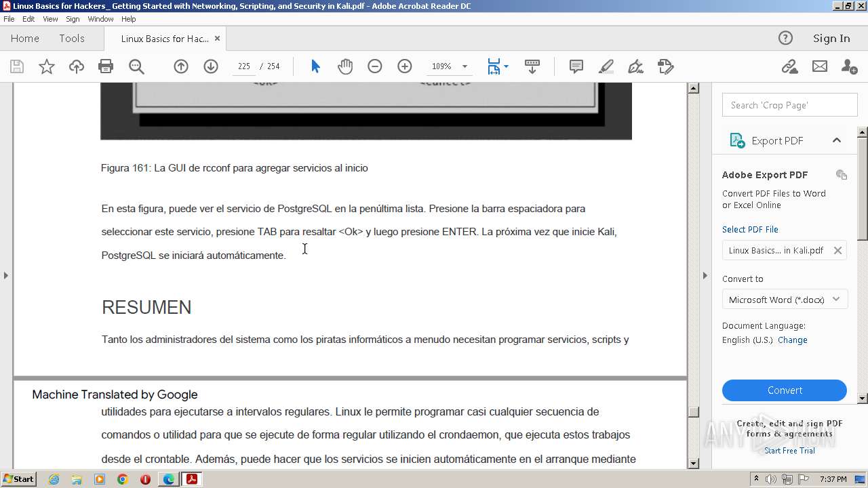Click the upload to cloud icon
868x488 pixels.
[76, 66]
